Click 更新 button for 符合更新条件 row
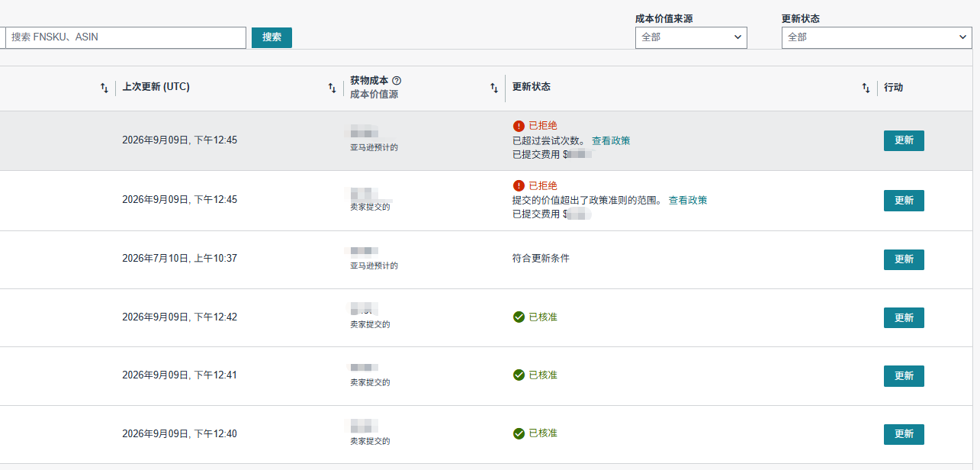This screenshot has height=470, width=980. click(x=904, y=259)
